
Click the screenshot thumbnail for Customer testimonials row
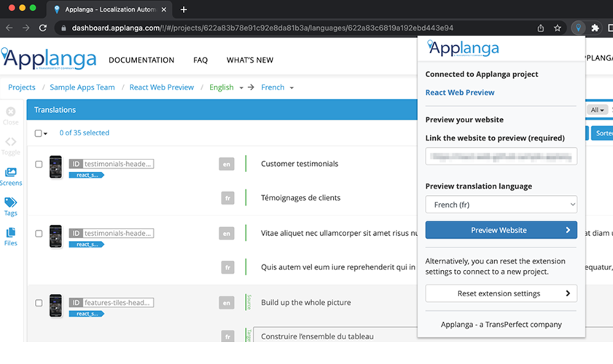pos(55,167)
